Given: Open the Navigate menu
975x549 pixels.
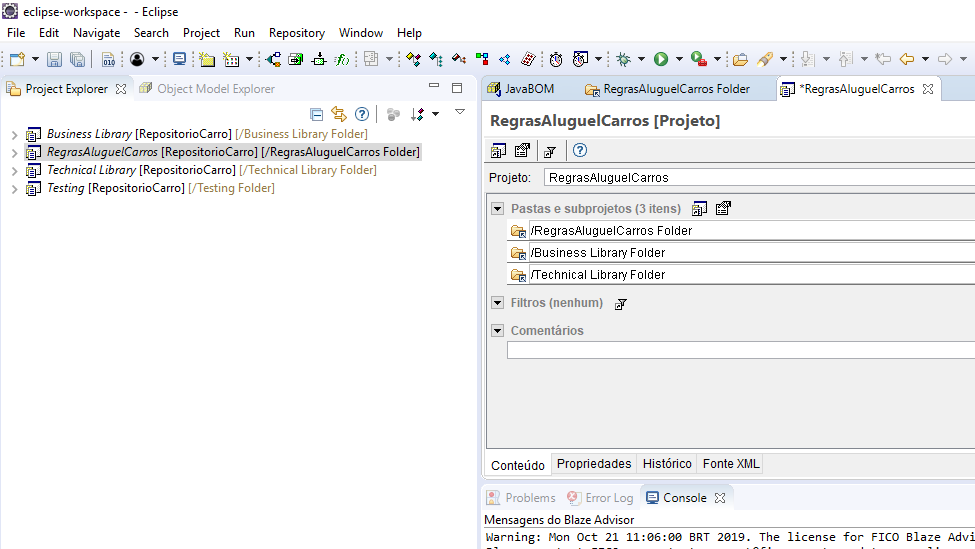Looking at the screenshot, I should [96, 33].
